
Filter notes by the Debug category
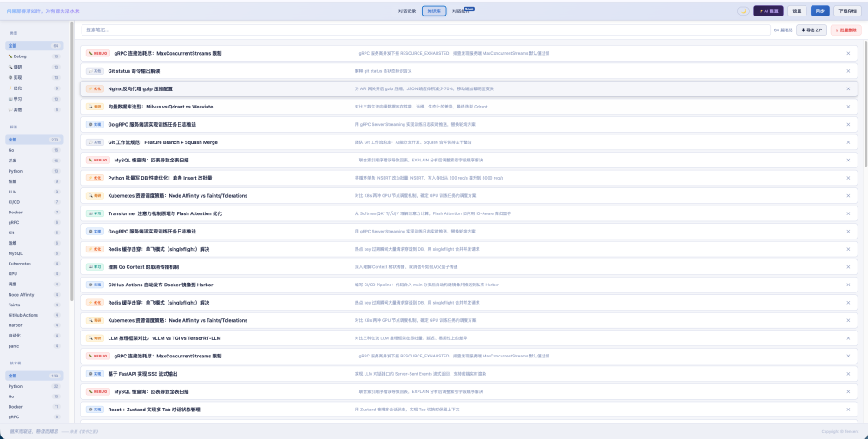pos(35,56)
